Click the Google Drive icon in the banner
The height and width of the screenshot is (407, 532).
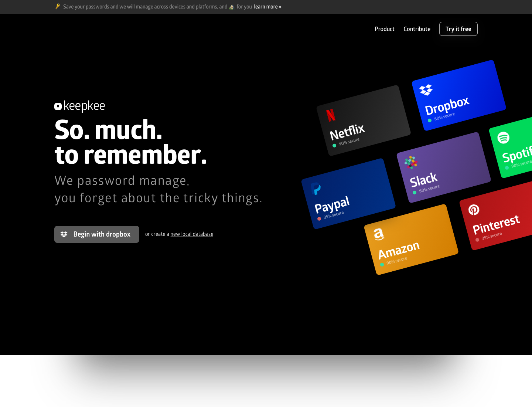click(x=232, y=7)
